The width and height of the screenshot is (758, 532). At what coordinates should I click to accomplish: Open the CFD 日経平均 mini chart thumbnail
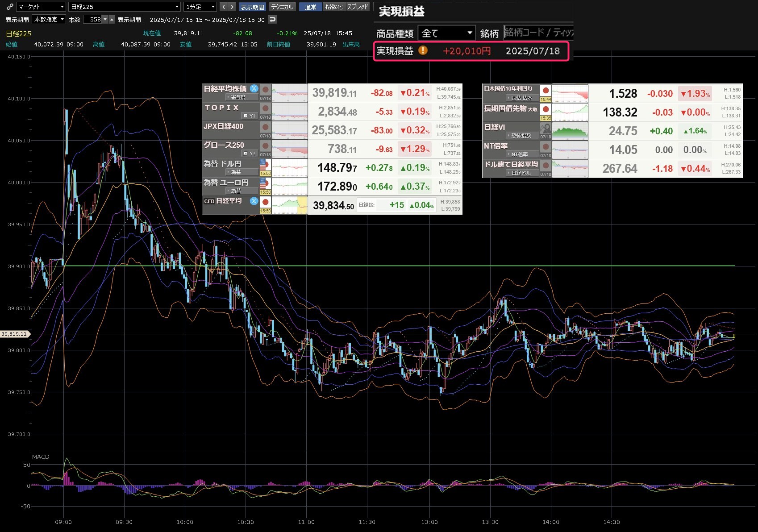[290, 205]
